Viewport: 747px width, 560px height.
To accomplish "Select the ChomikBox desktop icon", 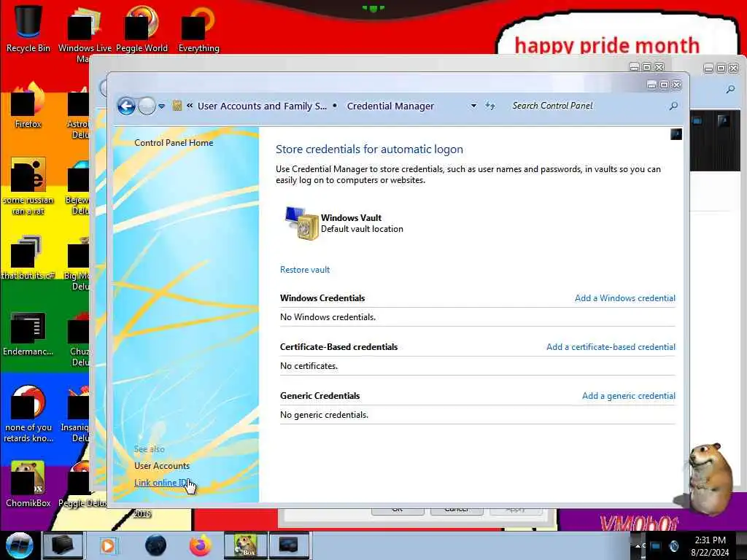I will click(28, 485).
